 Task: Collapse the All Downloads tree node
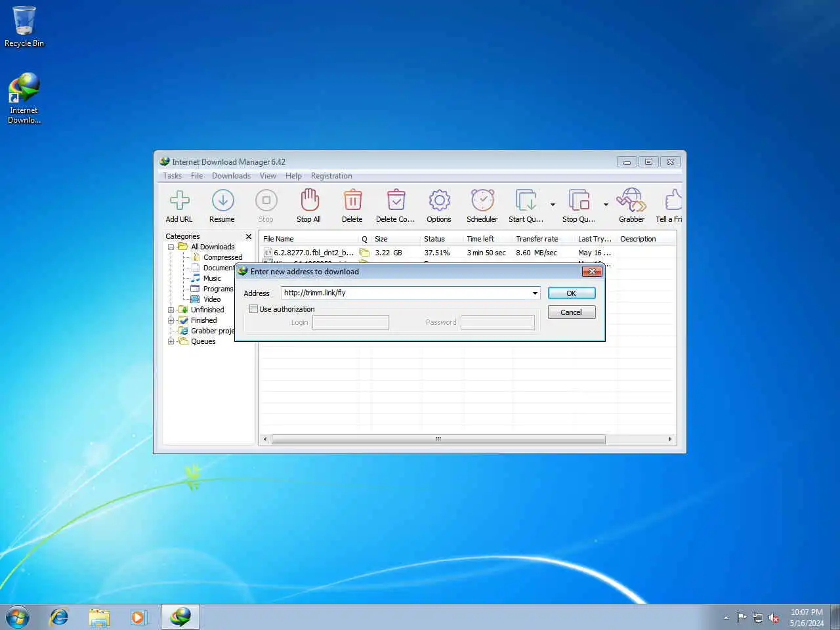pyautogui.click(x=171, y=247)
